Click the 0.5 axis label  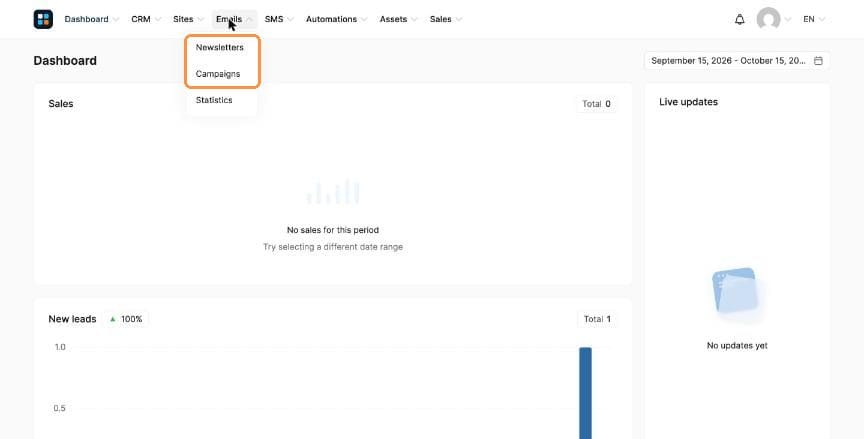pyautogui.click(x=60, y=408)
